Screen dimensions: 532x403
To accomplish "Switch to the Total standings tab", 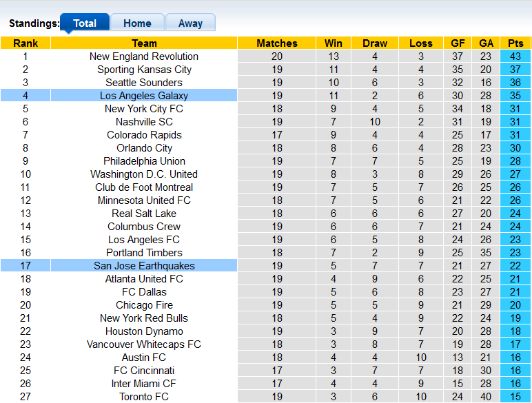I will click(x=85, y=23).
